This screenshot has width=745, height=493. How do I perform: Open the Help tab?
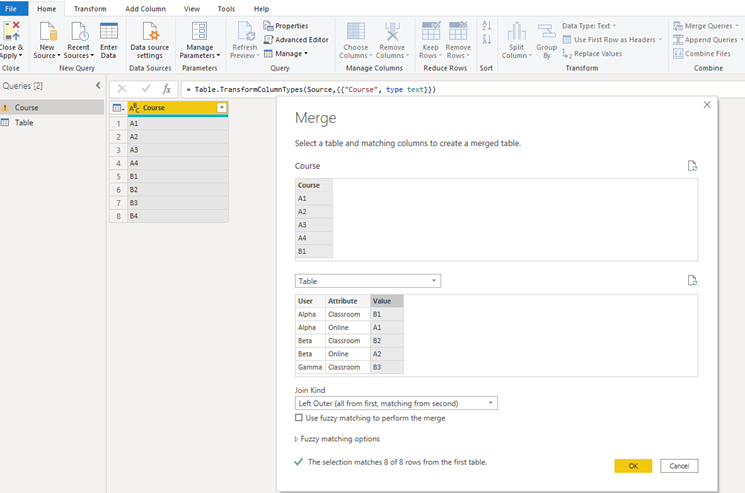pyautogui.click(x=261, y=9)
